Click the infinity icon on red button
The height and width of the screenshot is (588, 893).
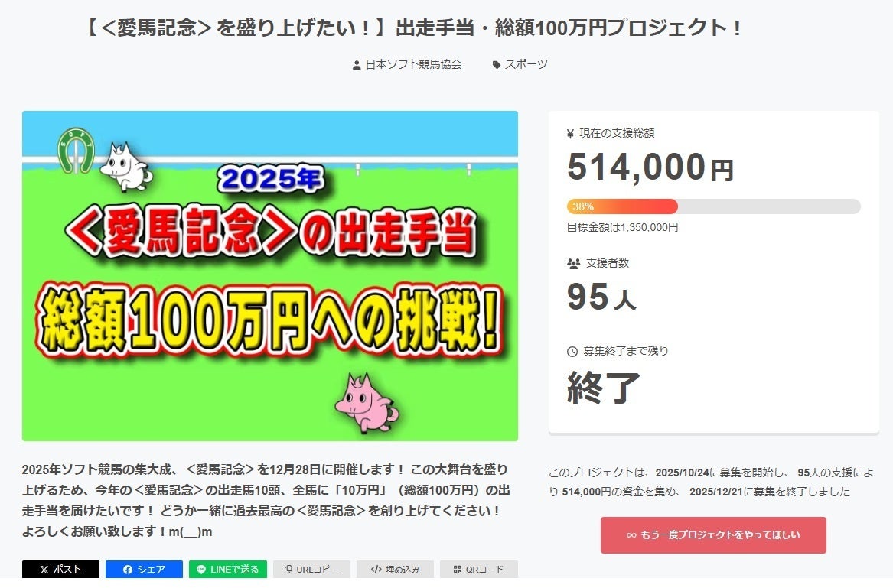[x=631, y=535]
